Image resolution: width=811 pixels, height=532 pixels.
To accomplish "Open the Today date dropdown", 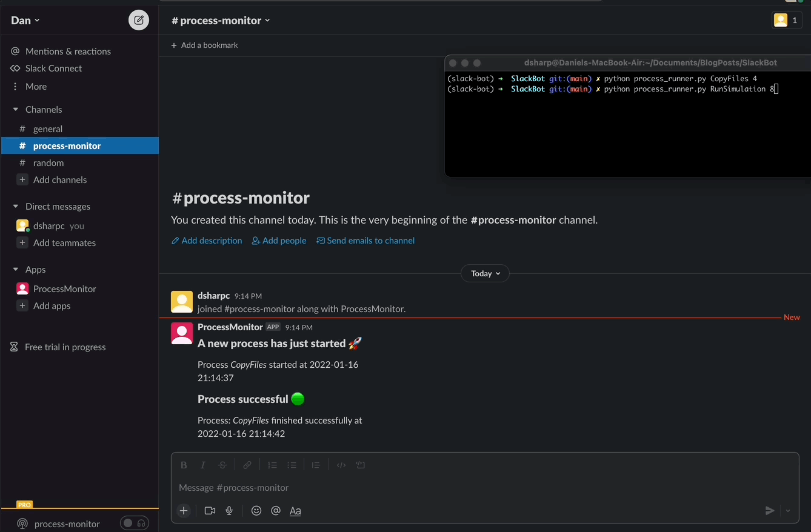I will 486,273.
